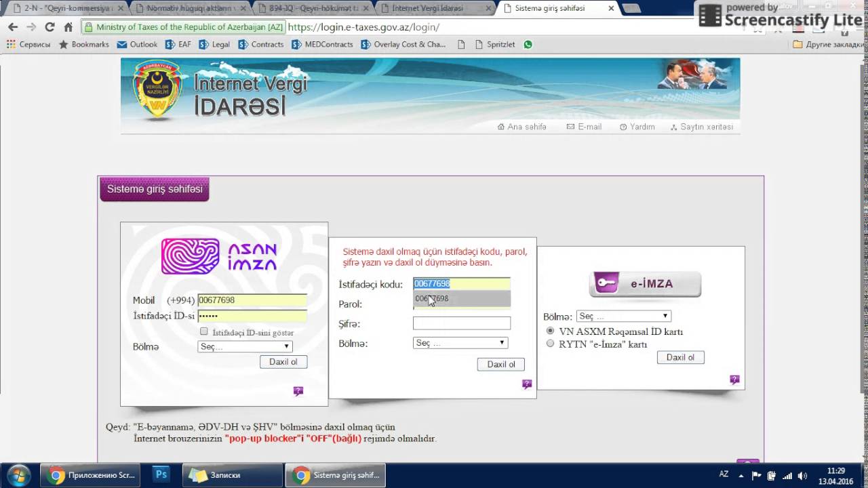Open help icon in e-İMZA panel
Image resolution: width=868 pixels, height=488 pixels.
734,380
